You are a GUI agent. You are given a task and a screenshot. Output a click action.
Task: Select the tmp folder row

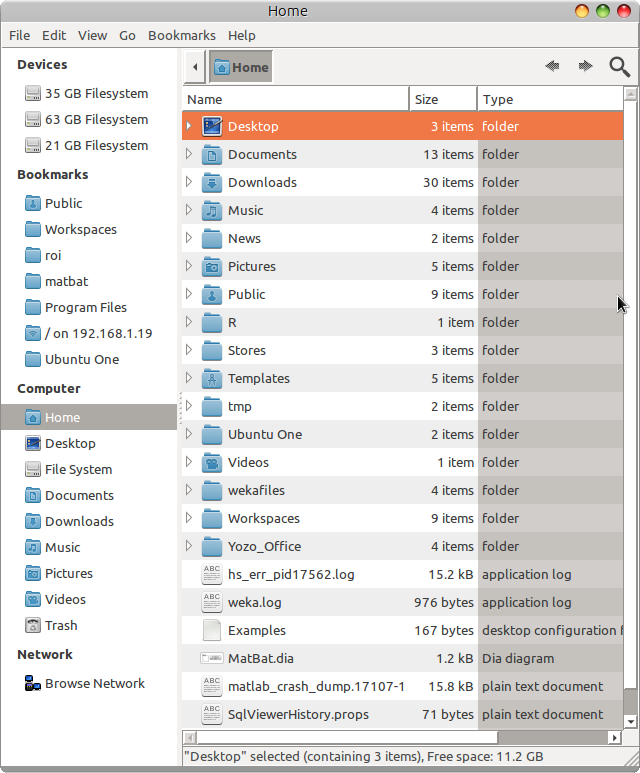coord(402,406)
